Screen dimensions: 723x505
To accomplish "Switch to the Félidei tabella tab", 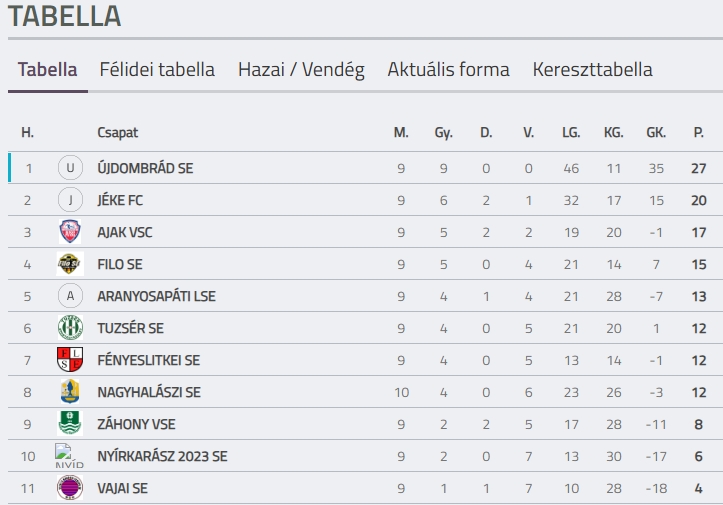I will click(157, 70).
